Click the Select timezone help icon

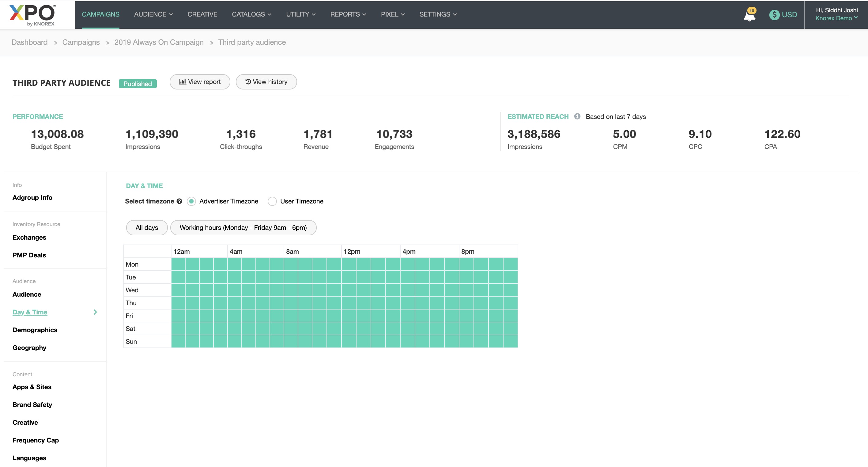click(x=179, y=201)
